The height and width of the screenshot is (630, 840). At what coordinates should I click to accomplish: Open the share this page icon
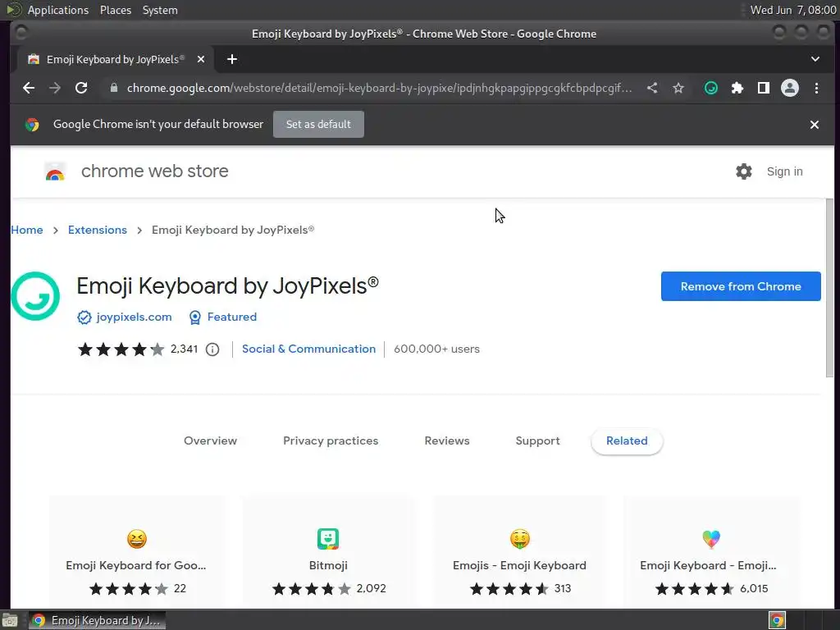[652, 88]
